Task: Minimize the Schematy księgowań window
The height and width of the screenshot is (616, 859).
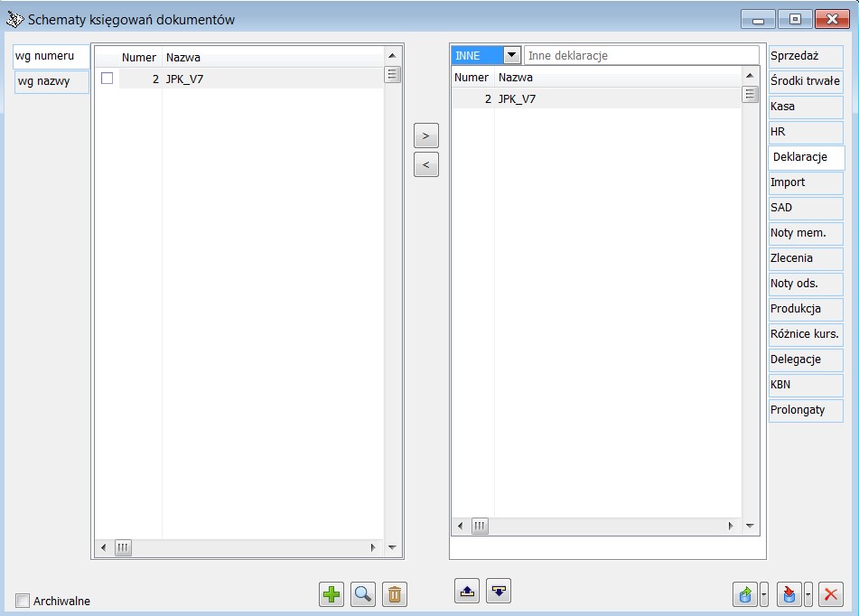Action: (758, 20)
